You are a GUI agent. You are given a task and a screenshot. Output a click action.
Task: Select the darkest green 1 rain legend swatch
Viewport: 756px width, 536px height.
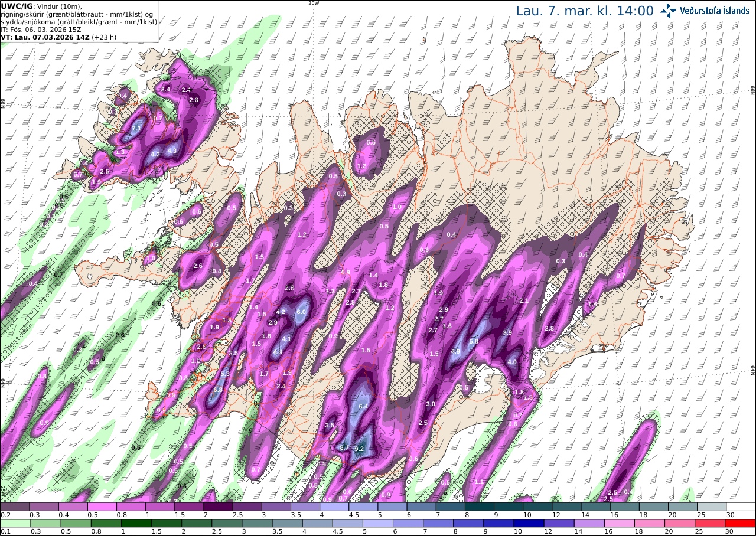pos(136,523)
